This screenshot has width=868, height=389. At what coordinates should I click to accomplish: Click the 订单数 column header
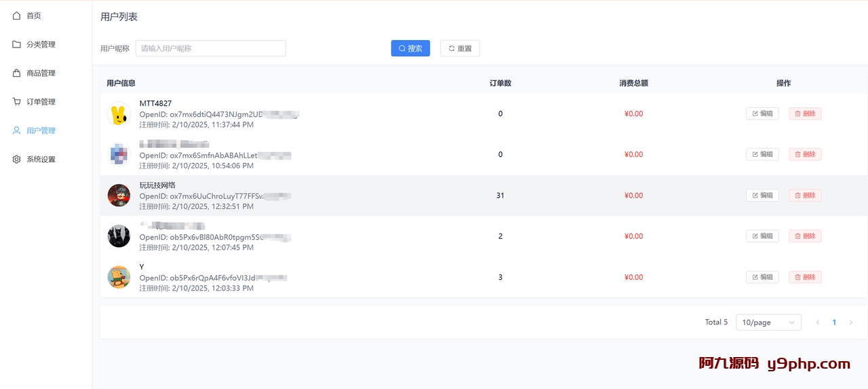pyautogui.click(x=500, y=83)
